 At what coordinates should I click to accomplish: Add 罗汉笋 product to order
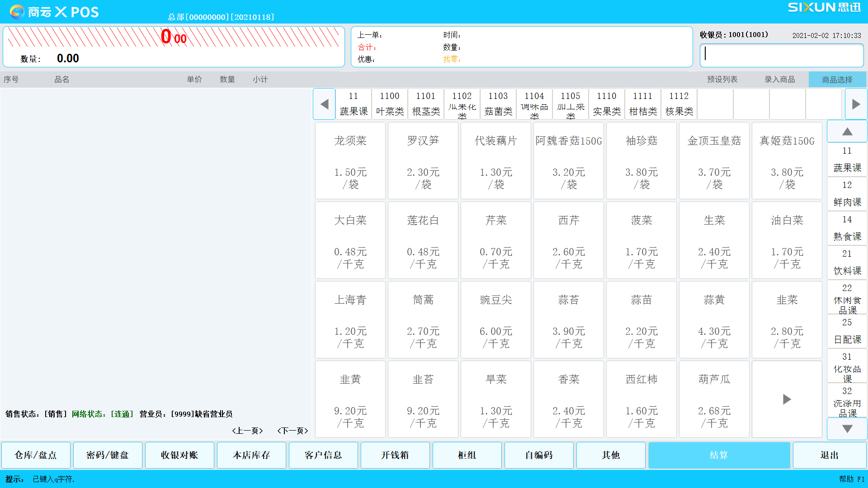tap(423, 160)
